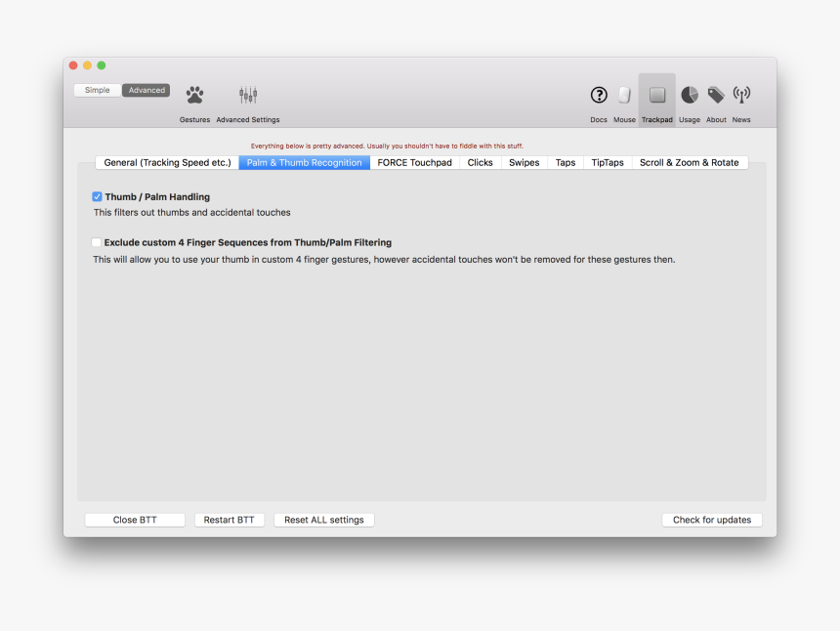
Task: Click Restart BTT
Action: [x=230, y=520]
